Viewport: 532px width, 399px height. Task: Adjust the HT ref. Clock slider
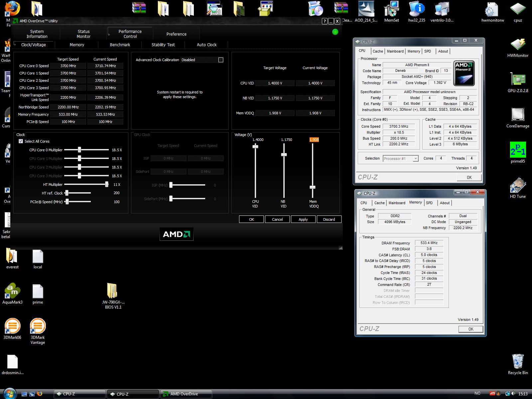(x=67, y=193)
